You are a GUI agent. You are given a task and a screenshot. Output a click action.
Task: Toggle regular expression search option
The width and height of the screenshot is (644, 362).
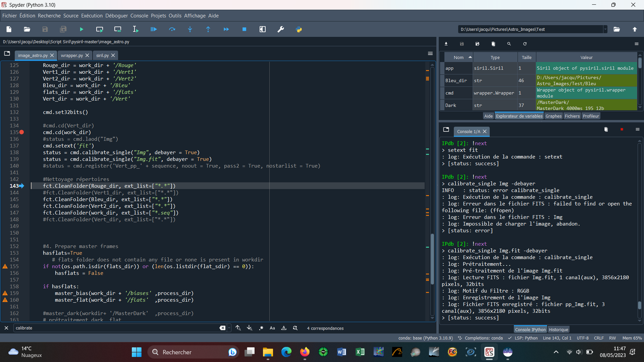coord(261,328)
